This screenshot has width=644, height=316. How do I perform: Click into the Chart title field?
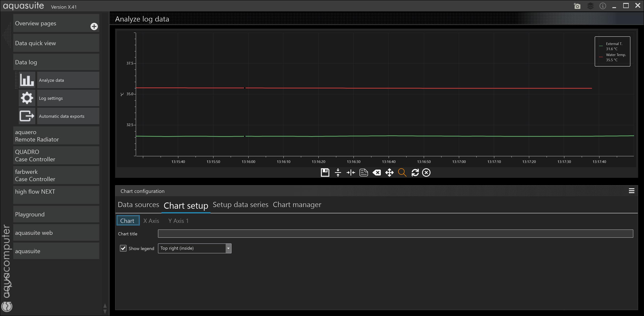[x=395, y=233]
